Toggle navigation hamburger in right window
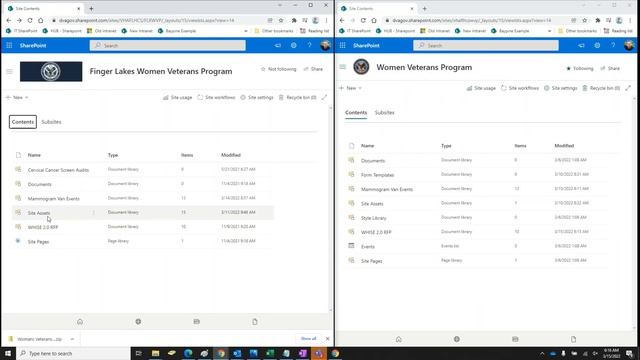640x360 pixels. click(x=342, y=67)
